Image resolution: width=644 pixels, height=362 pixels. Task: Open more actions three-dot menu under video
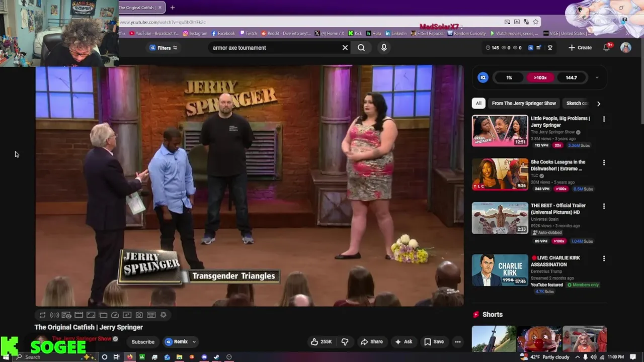458,342
